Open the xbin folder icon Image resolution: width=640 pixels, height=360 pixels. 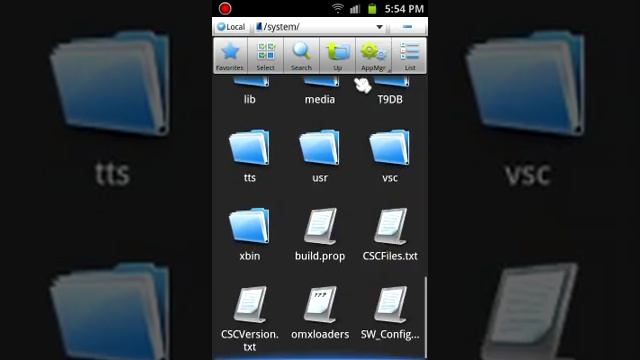249,226
